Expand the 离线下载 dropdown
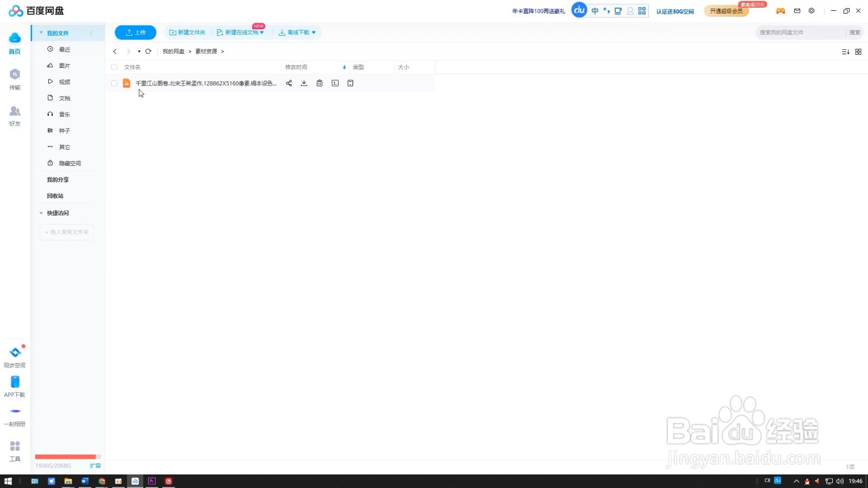The width and height of the screenshot is (868, 488). (314, 33)
